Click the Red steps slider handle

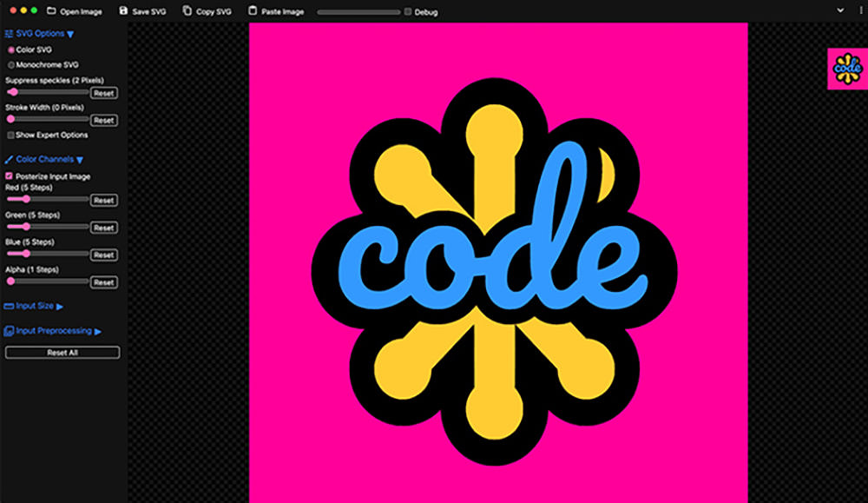pyautogui.click(x=26, y=199)
